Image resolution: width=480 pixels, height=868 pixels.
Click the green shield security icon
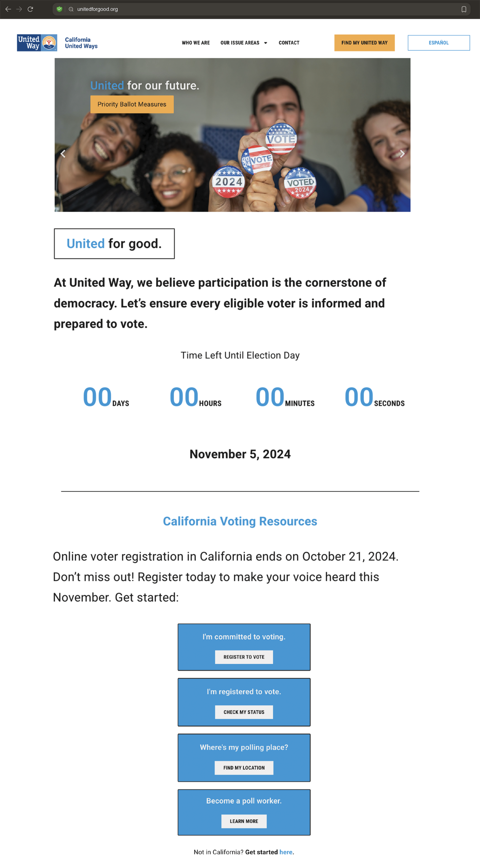[x=59, y=9]
